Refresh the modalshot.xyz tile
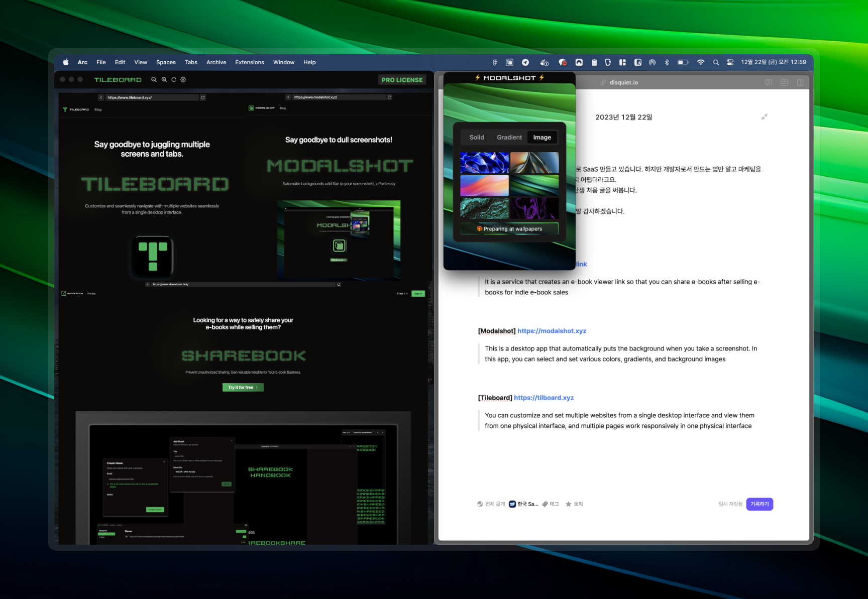Image resolution: width=868 pixels, height=599 pixels. point(389,97)
